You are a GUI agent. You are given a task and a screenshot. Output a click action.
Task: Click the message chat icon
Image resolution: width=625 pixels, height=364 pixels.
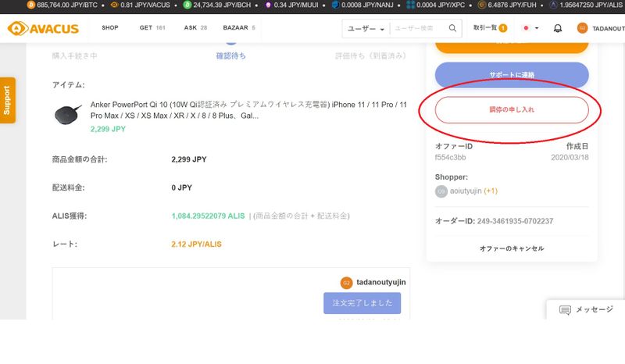click(x=565, y=310)
